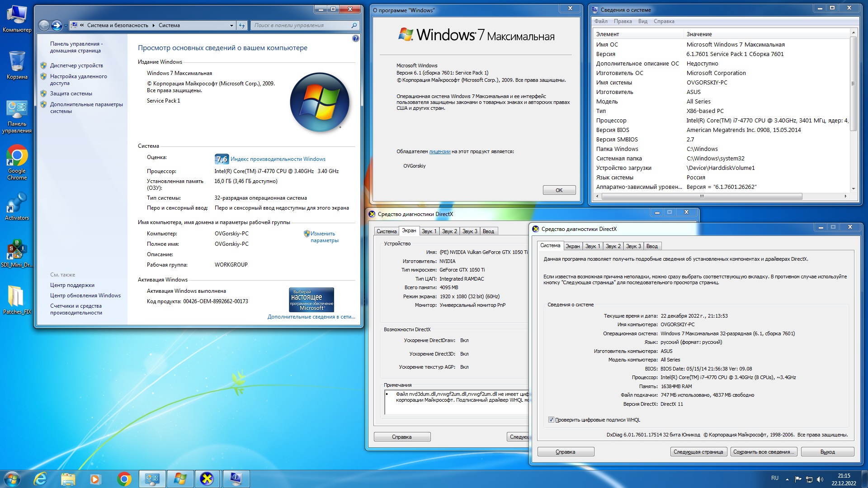The width and height of the screenshot is (868, 488).
Task: Click the Windows Start orb
Action: click(12, 479)
